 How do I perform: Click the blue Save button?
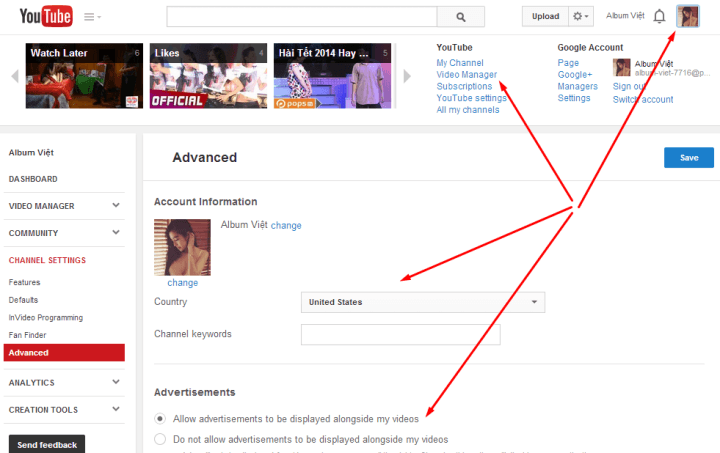click(x=688, y=158)
